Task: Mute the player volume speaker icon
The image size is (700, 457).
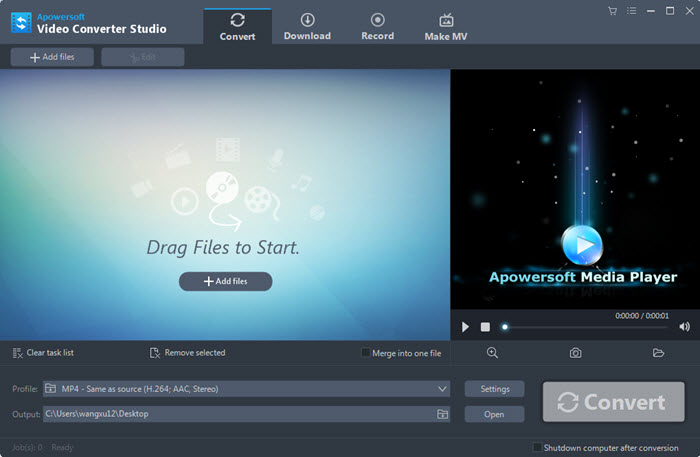Action: tap(684, 327)
